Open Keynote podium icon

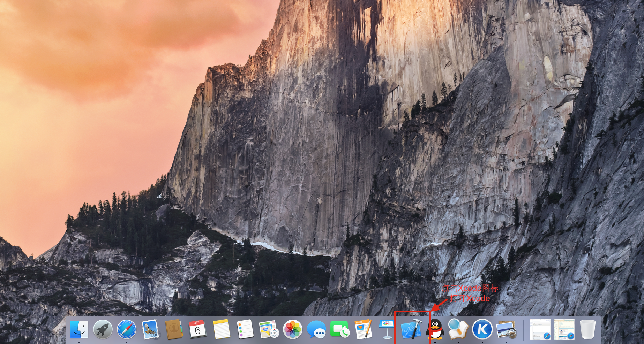click(387, 329)
